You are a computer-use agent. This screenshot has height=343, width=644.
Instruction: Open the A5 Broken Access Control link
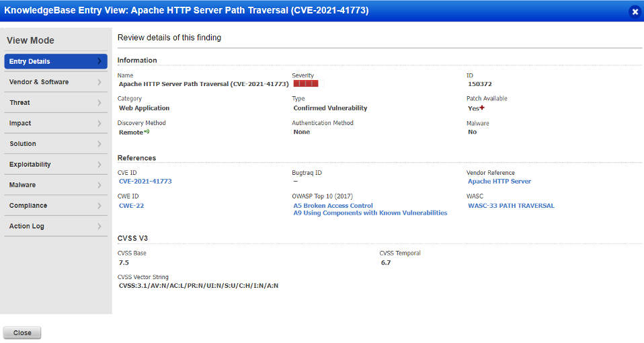tap(333, 205)
